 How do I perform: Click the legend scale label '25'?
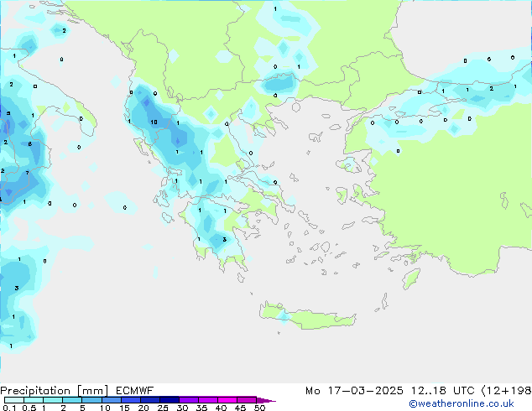[163, 408]
